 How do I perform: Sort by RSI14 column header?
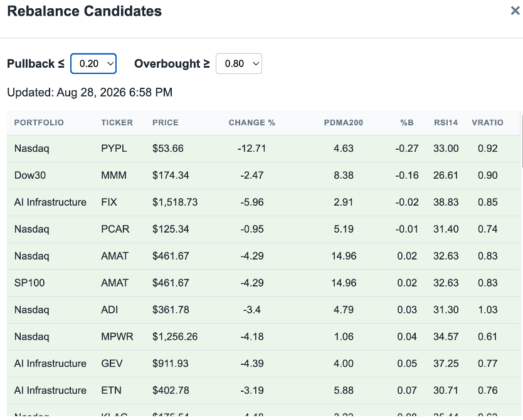446,122
